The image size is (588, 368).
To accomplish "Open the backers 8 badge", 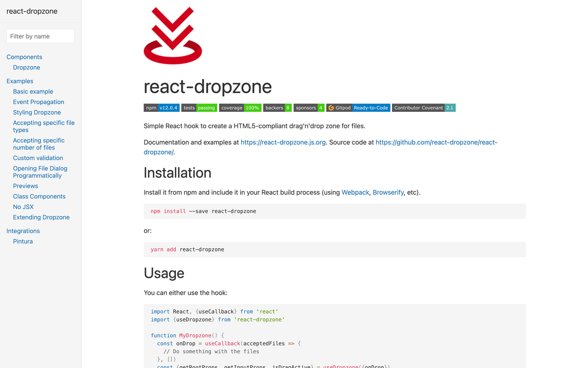I will click(277, 108).
